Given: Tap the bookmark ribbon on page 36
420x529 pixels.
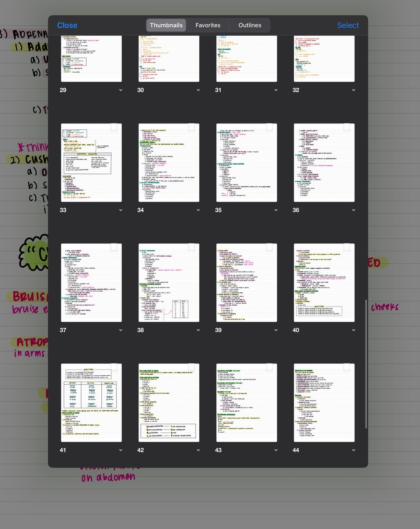Looking at the screenshot, I should click(x=347, y=128).
